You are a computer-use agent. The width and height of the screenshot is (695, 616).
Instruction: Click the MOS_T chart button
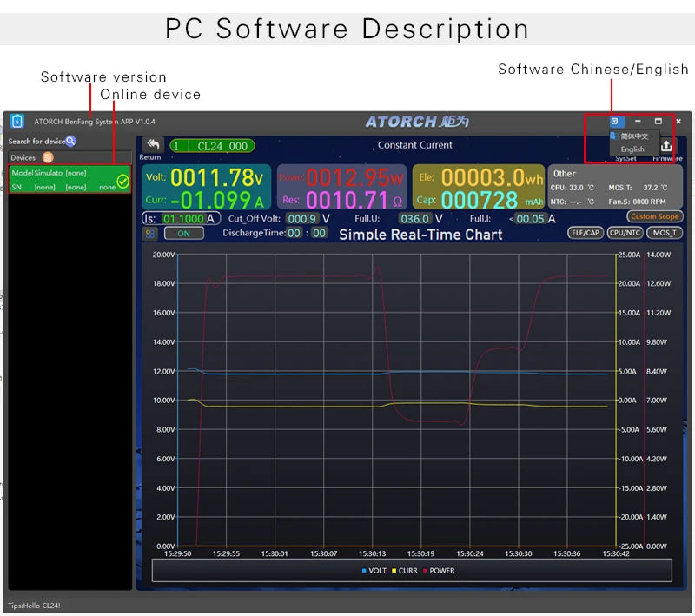point(665,233)
